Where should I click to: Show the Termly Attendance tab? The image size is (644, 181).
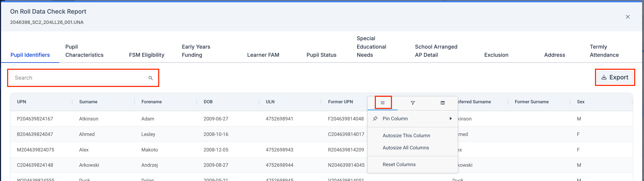[x=604, y=51]
